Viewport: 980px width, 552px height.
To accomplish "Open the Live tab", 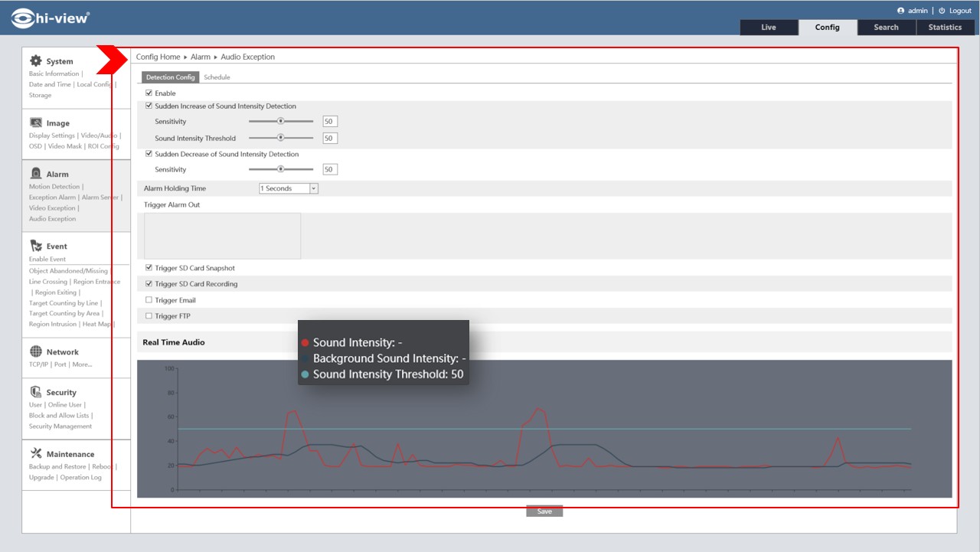I will coord(768,28).
